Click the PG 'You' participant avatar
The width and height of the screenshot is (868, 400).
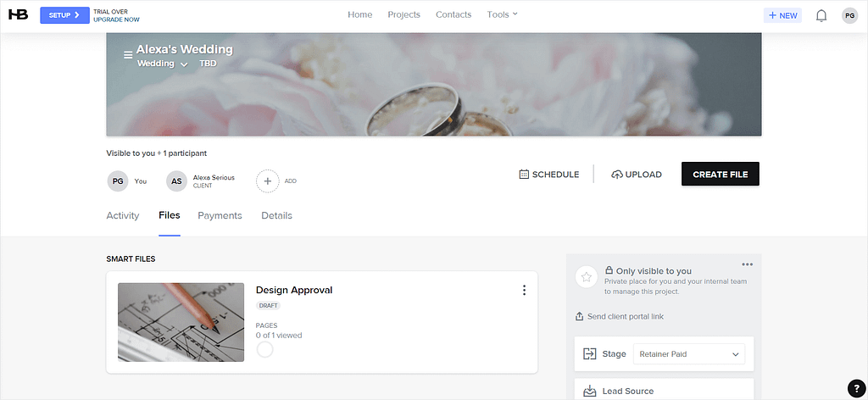[117, 181]
